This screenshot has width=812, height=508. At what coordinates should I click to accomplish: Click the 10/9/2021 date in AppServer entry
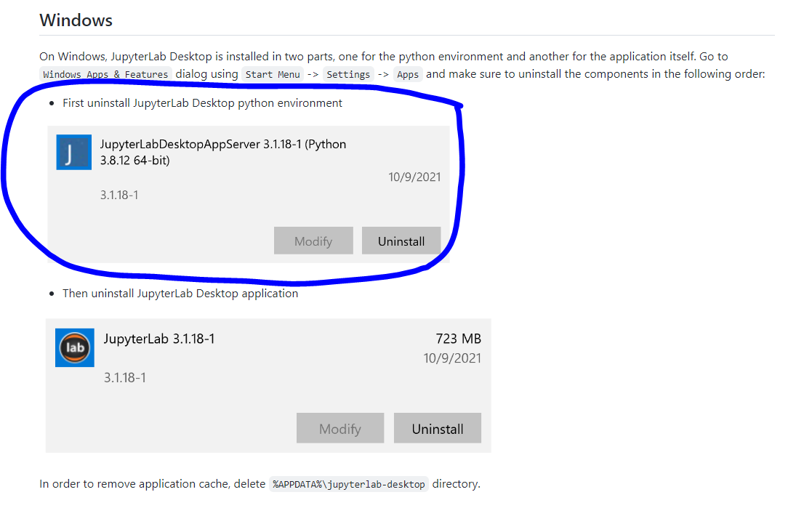[414, 177]
